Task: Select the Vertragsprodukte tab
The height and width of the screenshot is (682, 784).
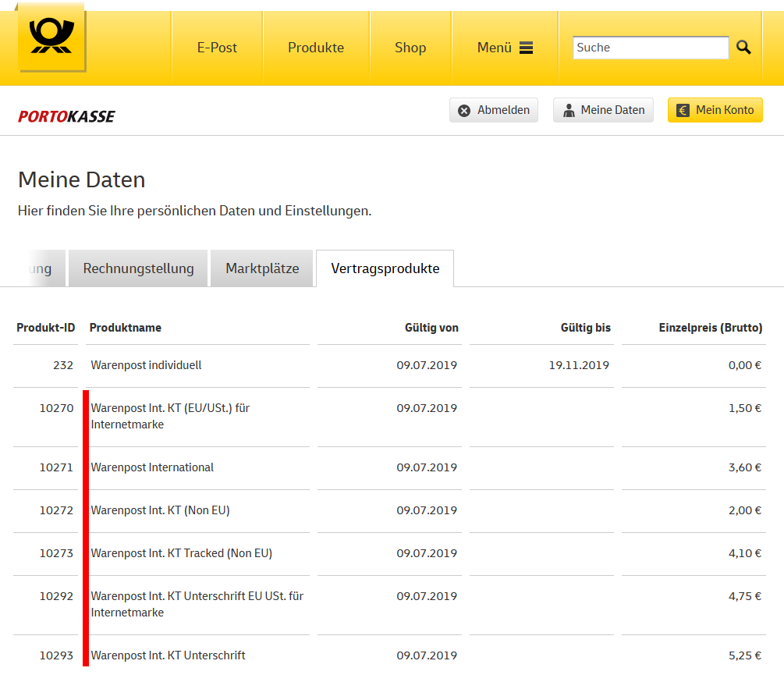Action: coord(385,268)
